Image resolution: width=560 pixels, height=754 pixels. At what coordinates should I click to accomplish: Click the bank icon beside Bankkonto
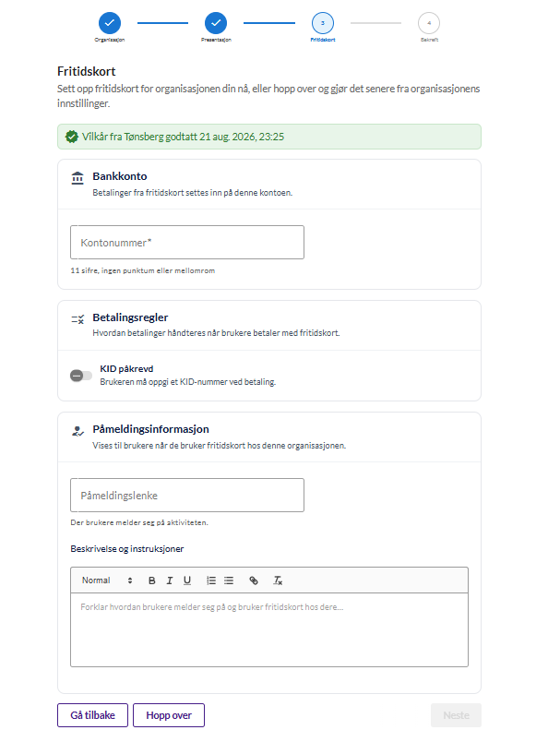(x=77, y=177)
